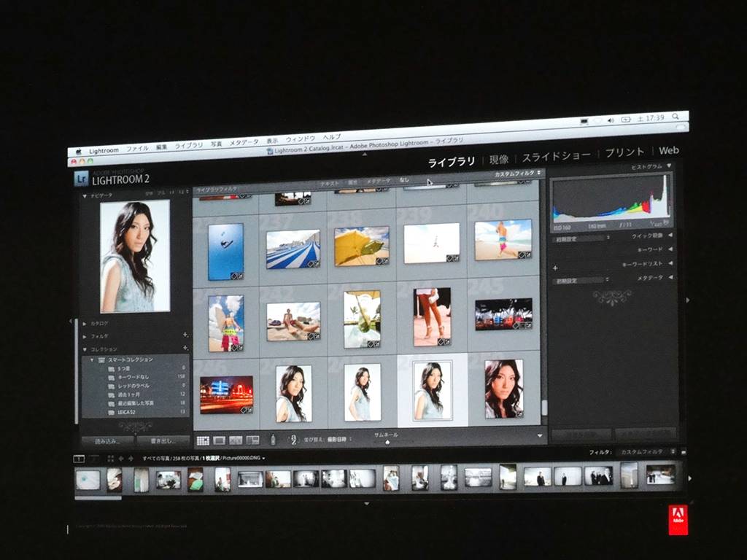Click the metadata badge on the yellow umbrella photo

coord(382,261)
